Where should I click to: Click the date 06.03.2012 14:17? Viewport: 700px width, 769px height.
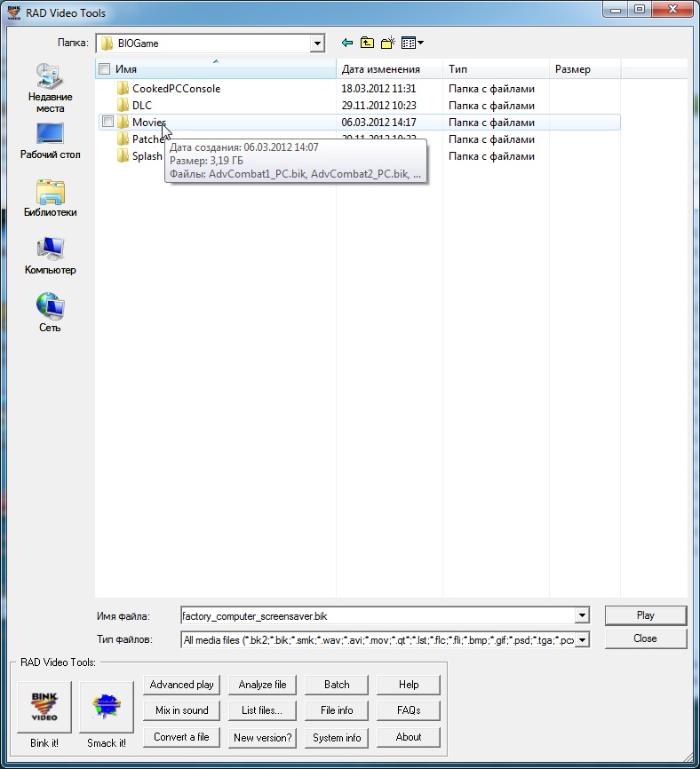(378, 123)
